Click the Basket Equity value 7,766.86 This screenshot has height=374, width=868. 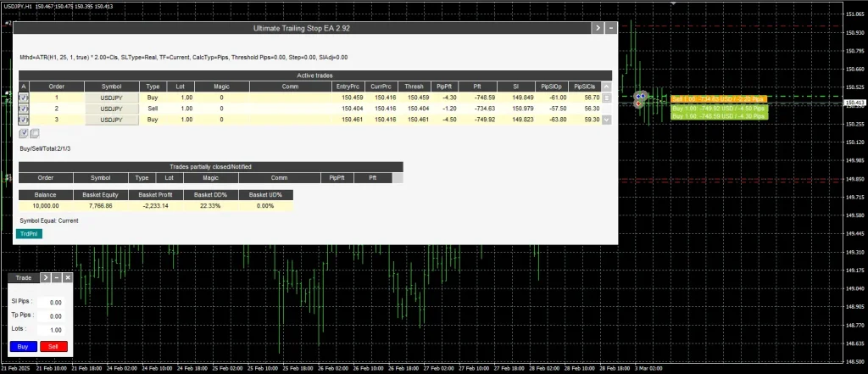(x=101, y=205)
